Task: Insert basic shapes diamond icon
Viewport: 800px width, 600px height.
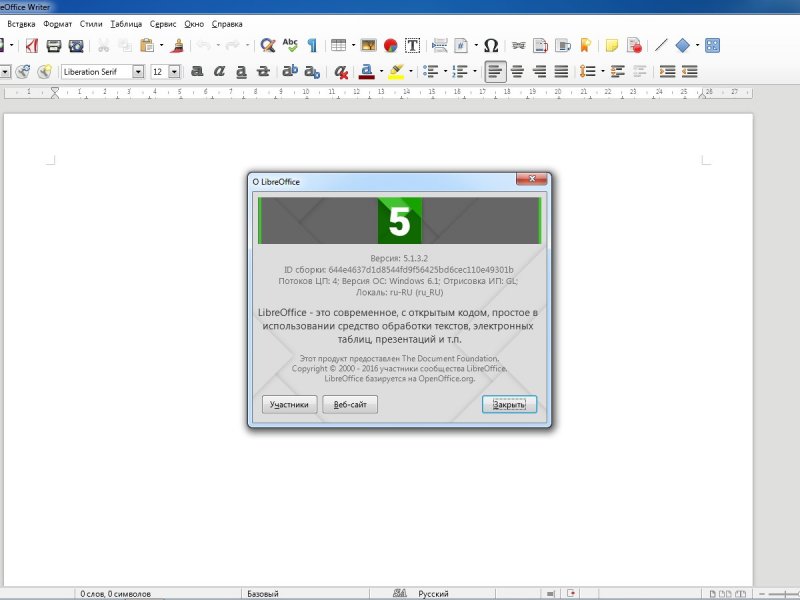Action: click(683, 46)
